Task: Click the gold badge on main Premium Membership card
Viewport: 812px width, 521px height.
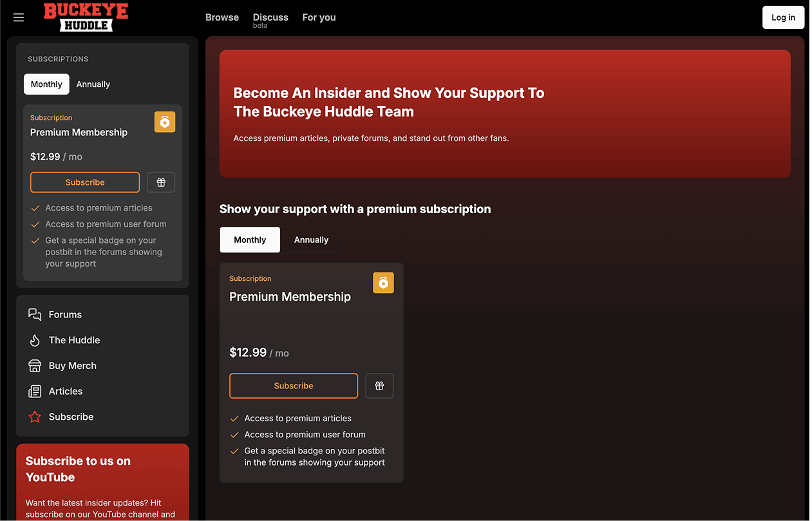Action: tap(383, 283)
